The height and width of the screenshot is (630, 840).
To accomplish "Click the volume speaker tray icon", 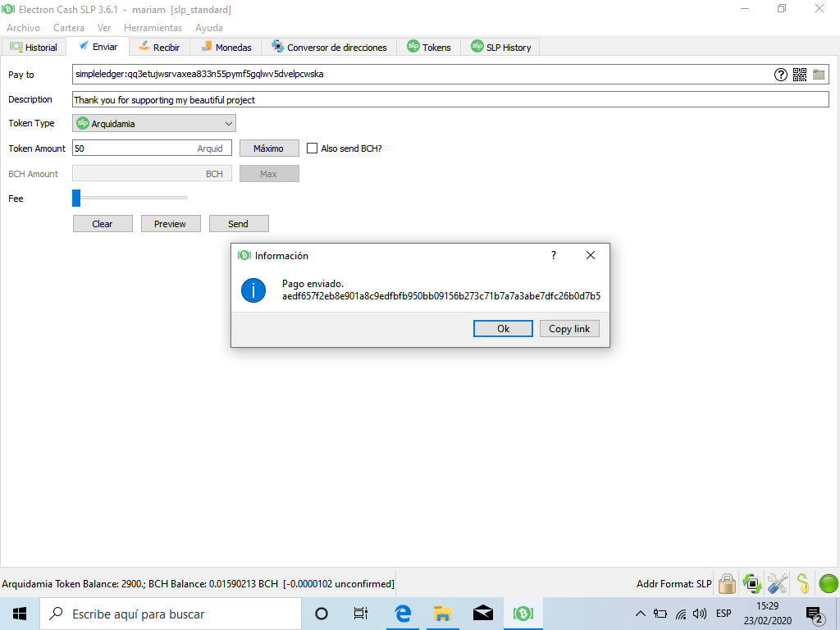I will coord(699,614).
